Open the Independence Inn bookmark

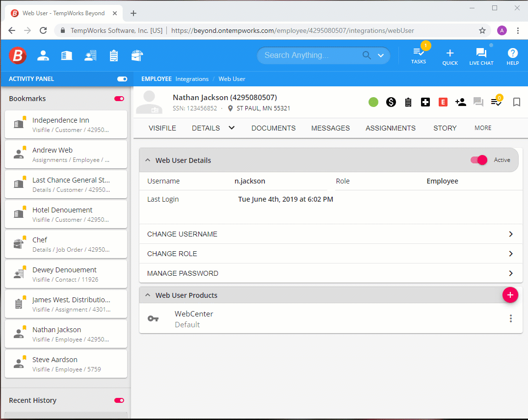point(66,125)
